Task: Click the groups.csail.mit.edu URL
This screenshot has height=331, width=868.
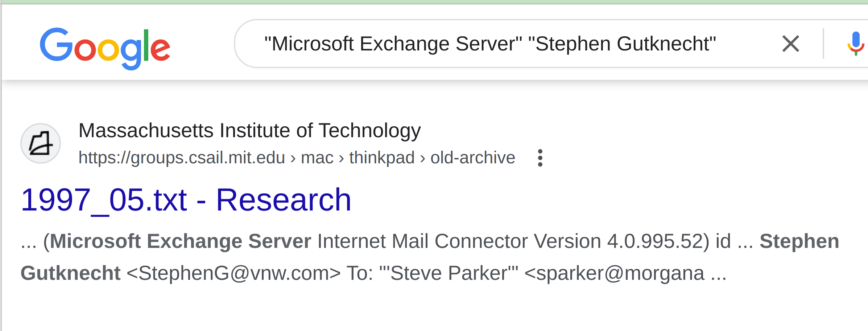Action: [182, 158]
